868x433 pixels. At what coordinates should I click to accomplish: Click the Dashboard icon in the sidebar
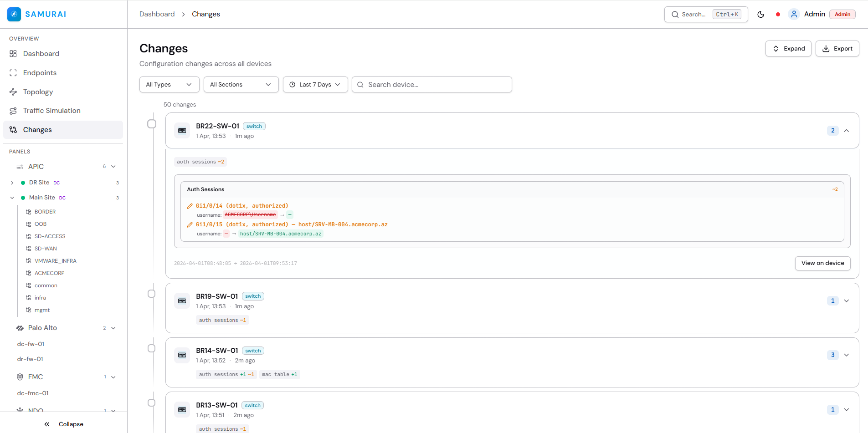[13, 53]
